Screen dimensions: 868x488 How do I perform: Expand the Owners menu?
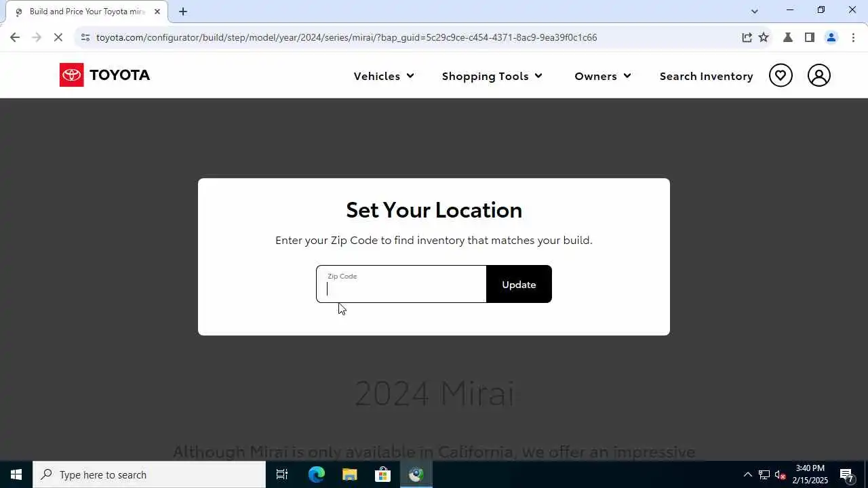point(603,76)
